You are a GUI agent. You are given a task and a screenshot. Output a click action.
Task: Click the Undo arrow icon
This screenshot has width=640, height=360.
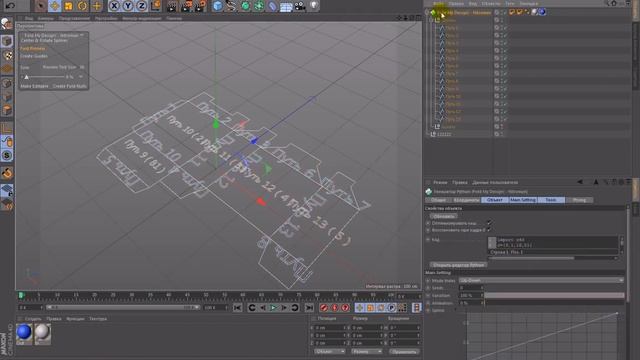coord(10,6)
